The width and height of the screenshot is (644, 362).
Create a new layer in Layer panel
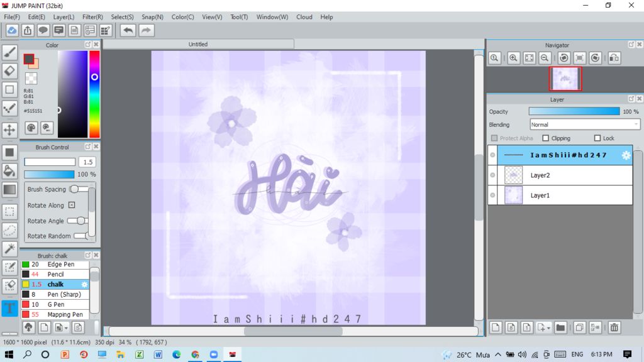496,327
